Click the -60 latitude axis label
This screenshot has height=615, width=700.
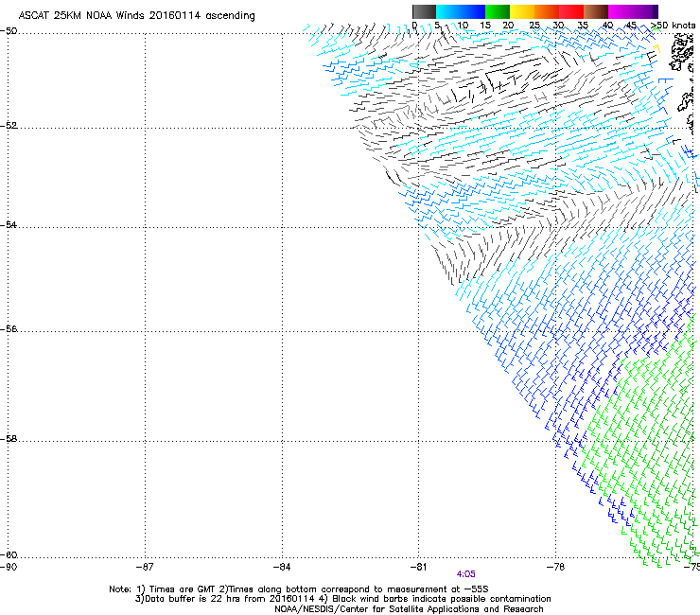[9, 555]
